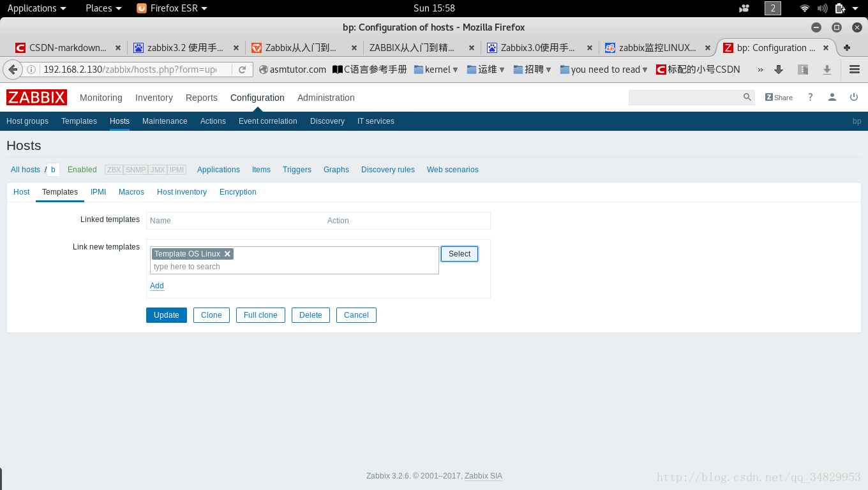Expand the 运维 bookmark folder
The height and width of the screenshot is (490, 868).
[486, 70]
